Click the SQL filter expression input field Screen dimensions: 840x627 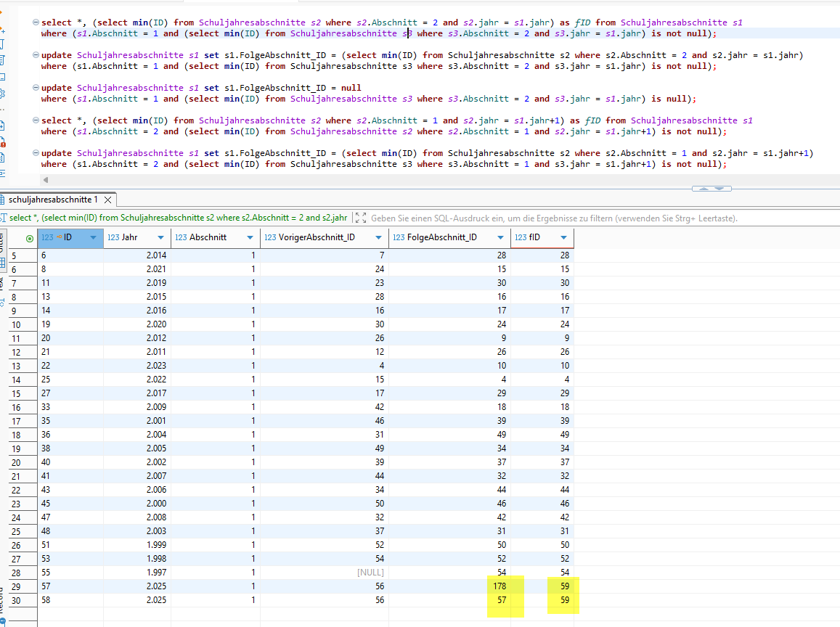coord(552,218)
